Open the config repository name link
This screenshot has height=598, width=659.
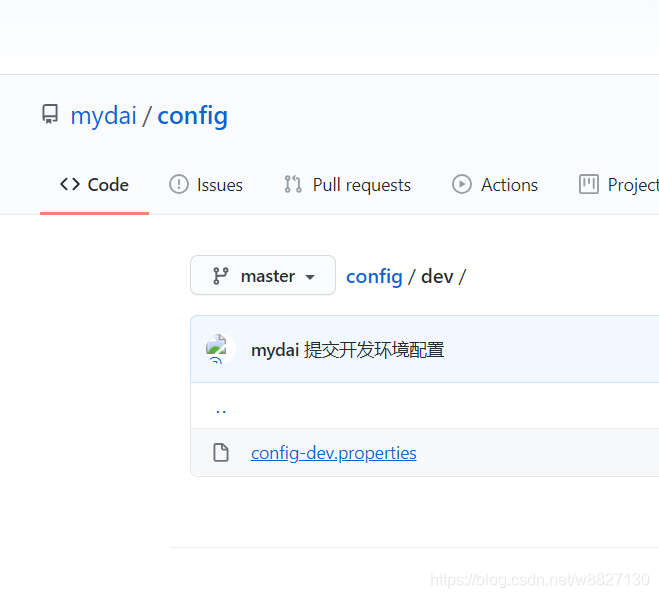tap(192, 116)
